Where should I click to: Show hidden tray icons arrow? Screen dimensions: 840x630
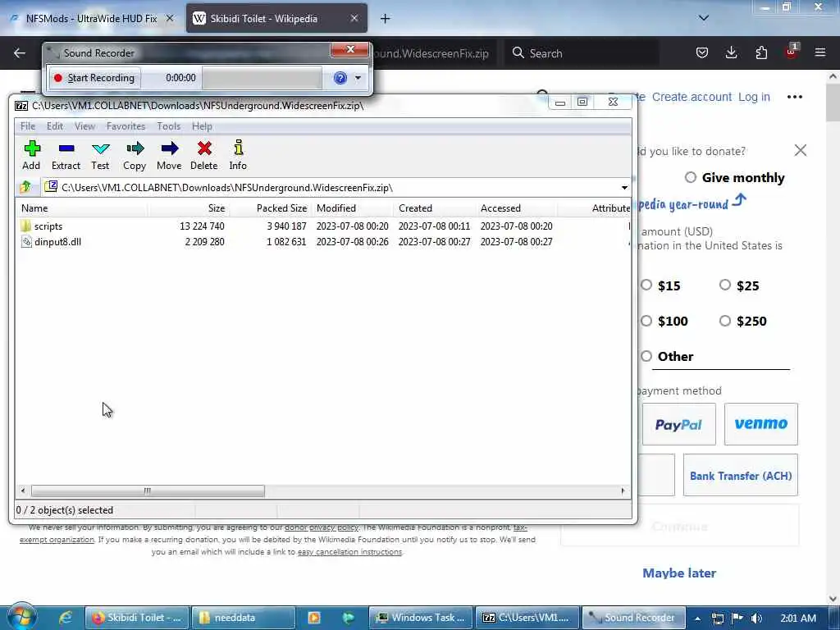tap(698, 619)
